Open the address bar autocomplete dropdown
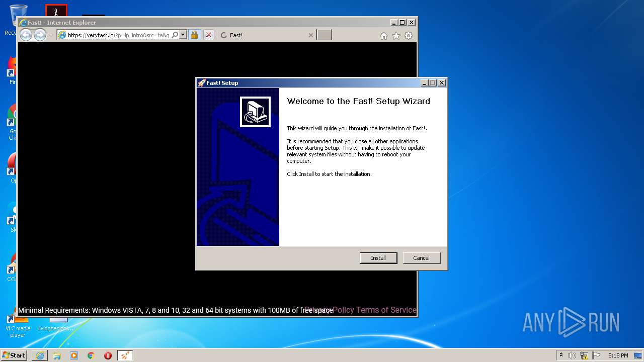 point(183,35)
